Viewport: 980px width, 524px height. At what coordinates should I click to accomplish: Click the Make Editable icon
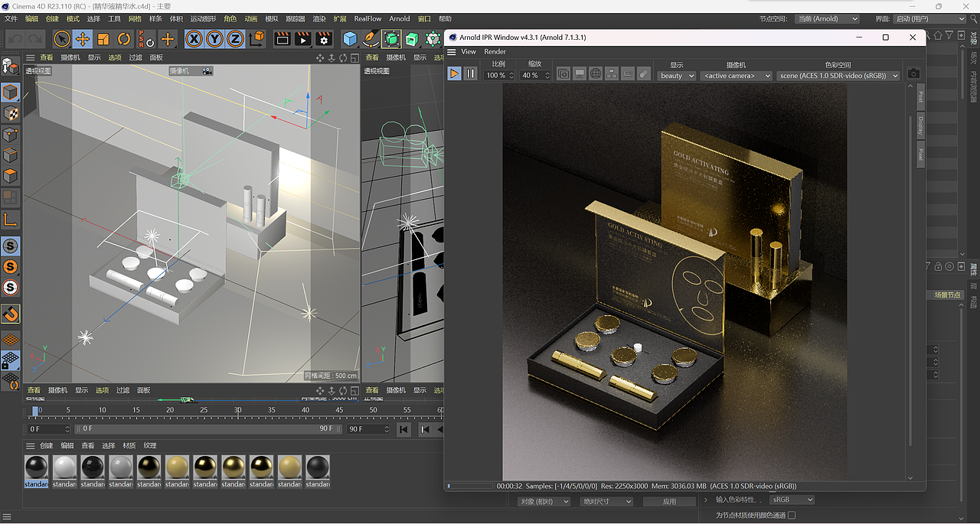10,66
